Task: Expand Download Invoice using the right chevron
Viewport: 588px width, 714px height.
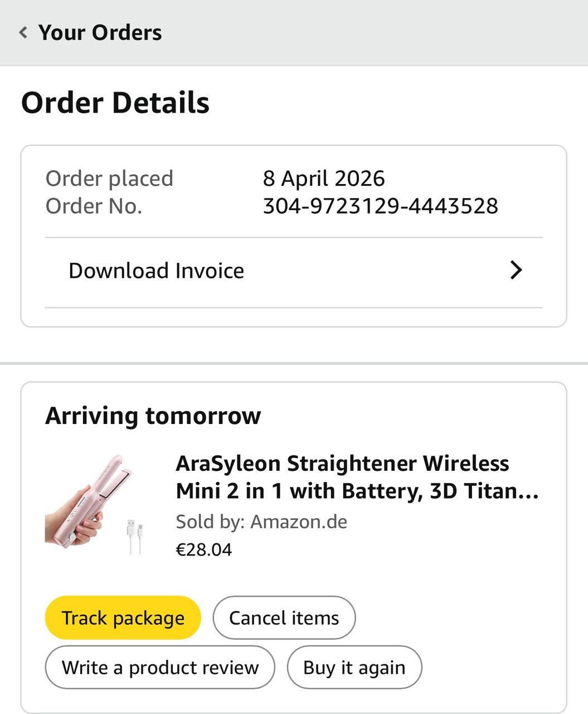Action: coord(516,271)
